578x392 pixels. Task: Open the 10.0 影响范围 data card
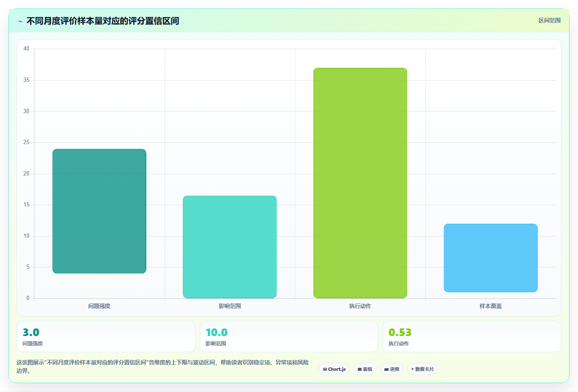[289, 336]
